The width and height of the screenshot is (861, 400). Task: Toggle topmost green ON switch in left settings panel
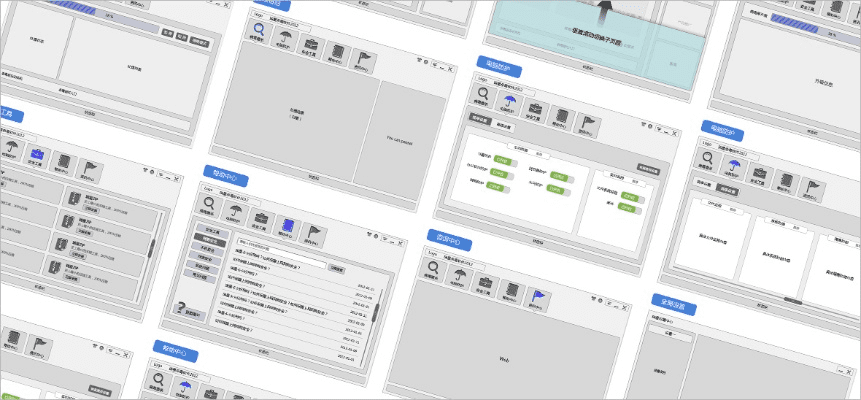tap(505, 159)
